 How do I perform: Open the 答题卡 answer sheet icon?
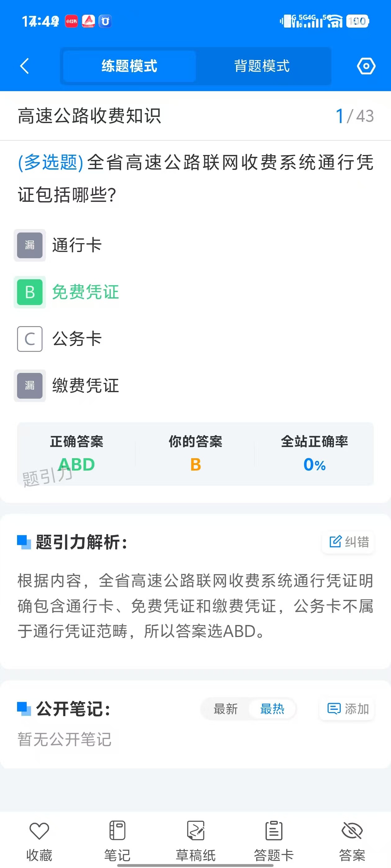[274, 830]
